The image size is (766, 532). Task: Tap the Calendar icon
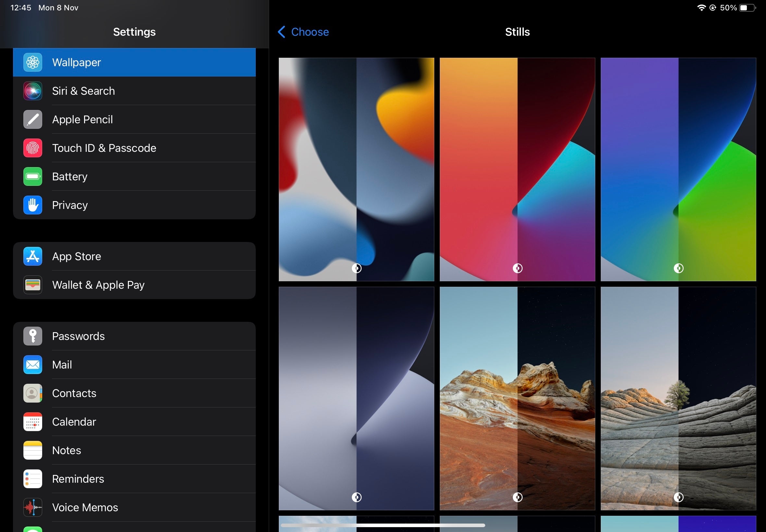pyautogui.click(x=33, y=421)
